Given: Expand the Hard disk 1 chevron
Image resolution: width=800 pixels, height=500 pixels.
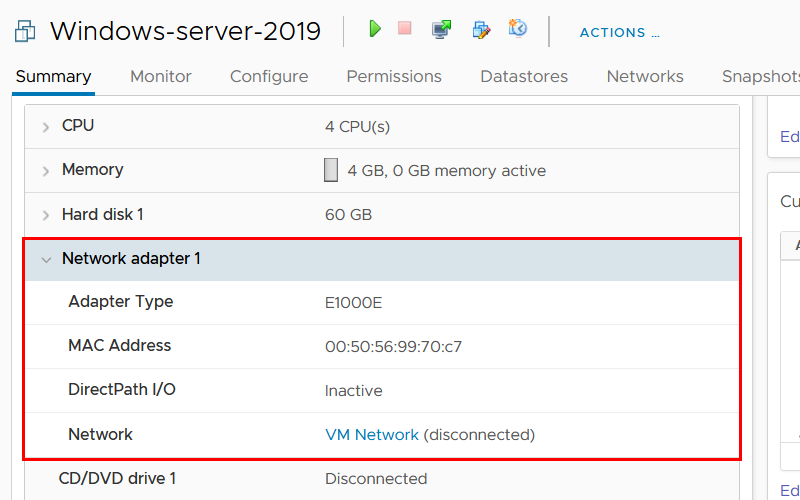Looking at the screenshot, I should [x=46, y=215].
